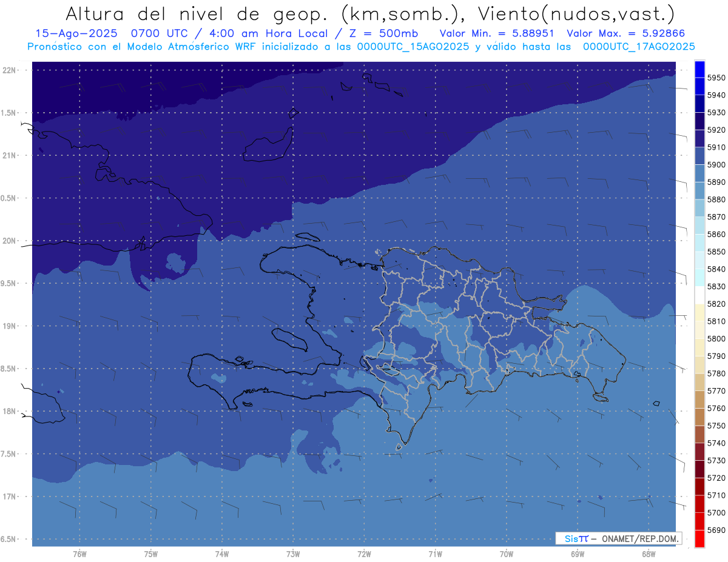728x562 pixels.
Task: Click the legend value '5780'
Action: (716, 373)
